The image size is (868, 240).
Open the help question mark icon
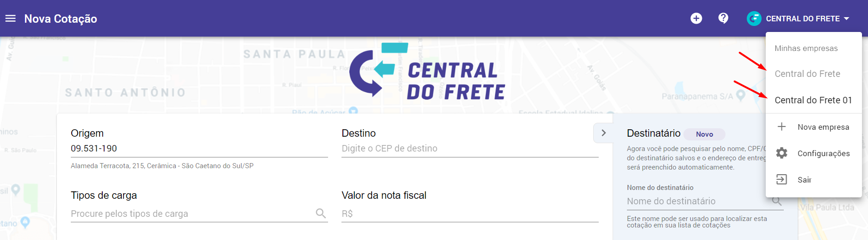tap(723, 18)
